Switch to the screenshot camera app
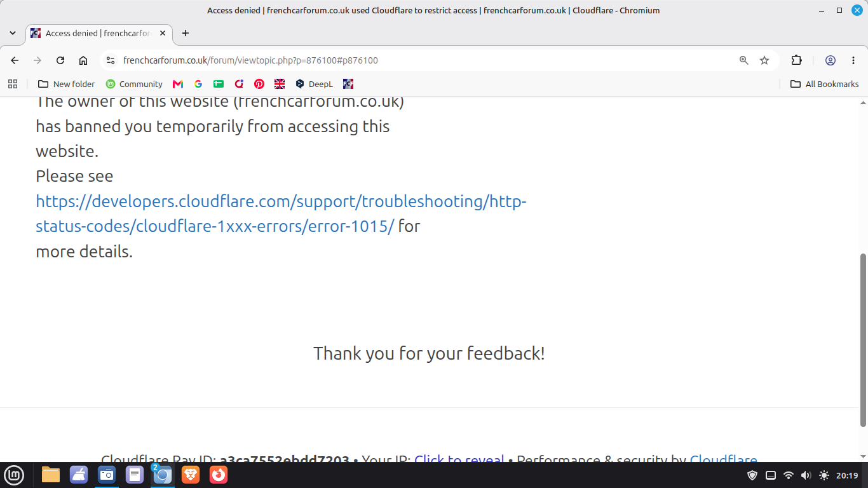 (x=107, y=475)
